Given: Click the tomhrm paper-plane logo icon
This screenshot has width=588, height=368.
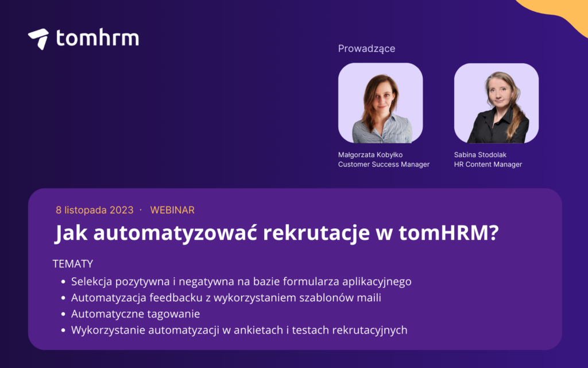Looking at the screenshot, I should 38,39.
